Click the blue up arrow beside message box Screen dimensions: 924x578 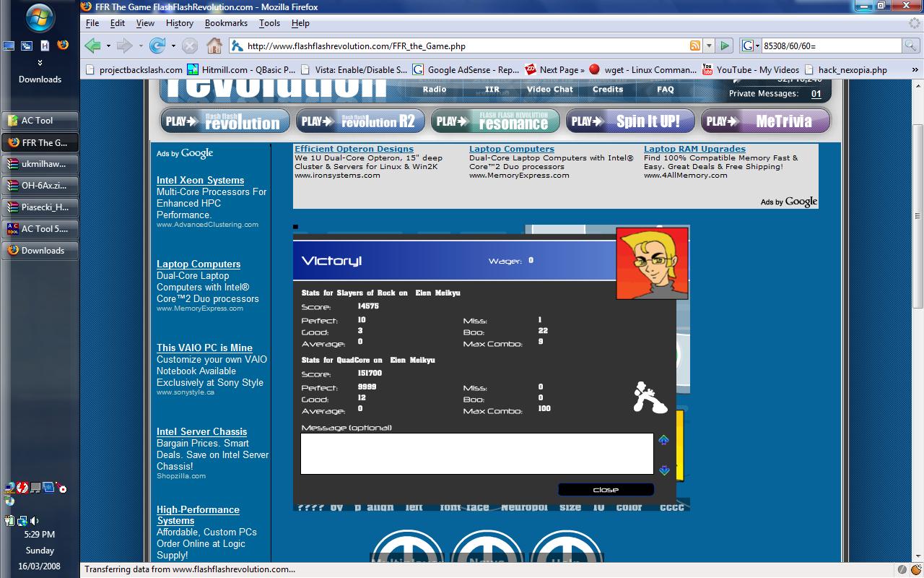click(x=664, y=440)
